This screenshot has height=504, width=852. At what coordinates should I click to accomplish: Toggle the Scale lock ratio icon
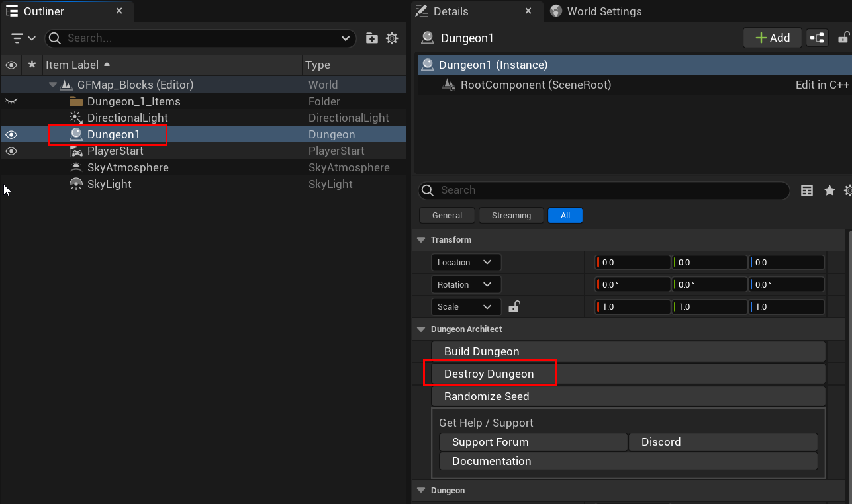(514, 306)
